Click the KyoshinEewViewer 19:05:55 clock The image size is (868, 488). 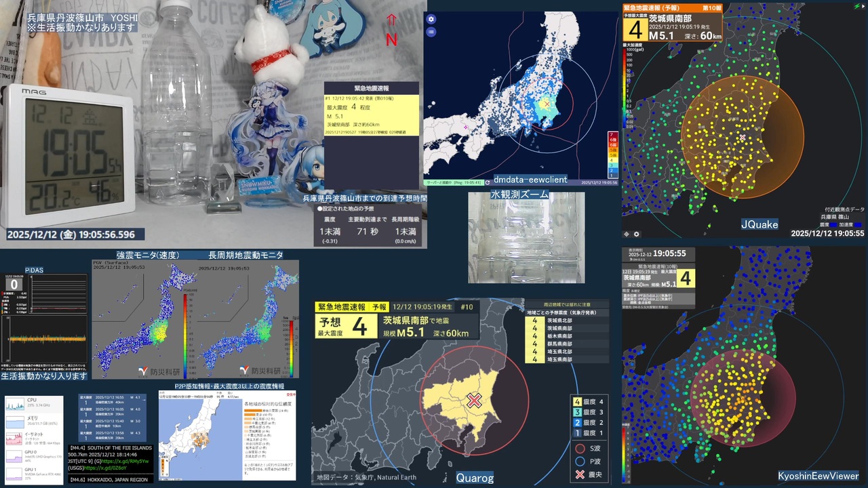pyautogui.click(x=671, y=253)
